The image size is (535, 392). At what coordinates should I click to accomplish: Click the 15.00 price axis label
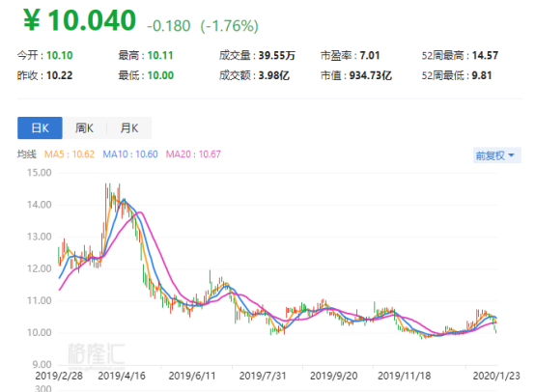tap(40, 173)
